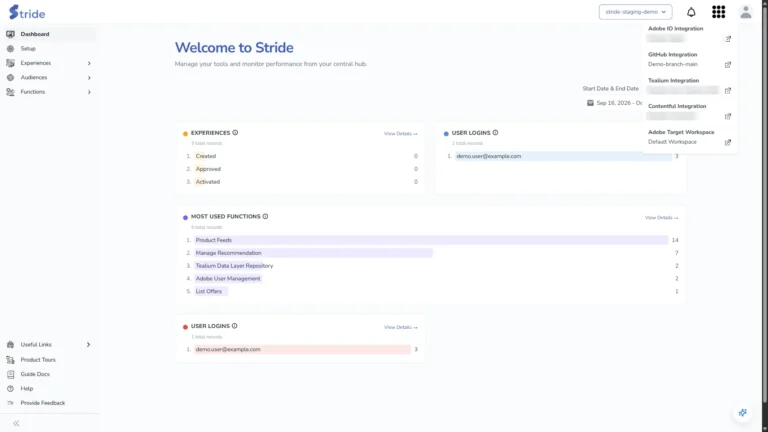Click Default Workspace under Adobe Target

672,142
